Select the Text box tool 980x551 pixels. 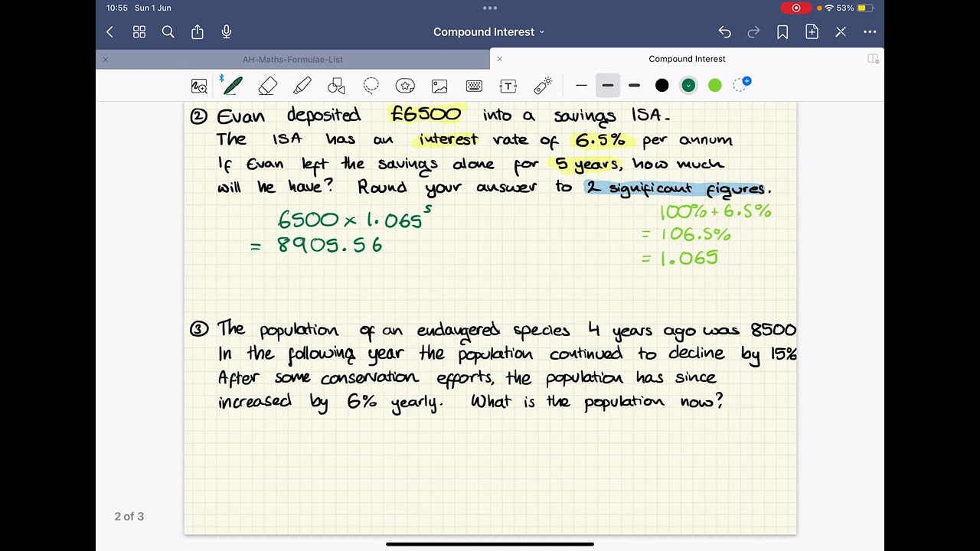point(508,86)
